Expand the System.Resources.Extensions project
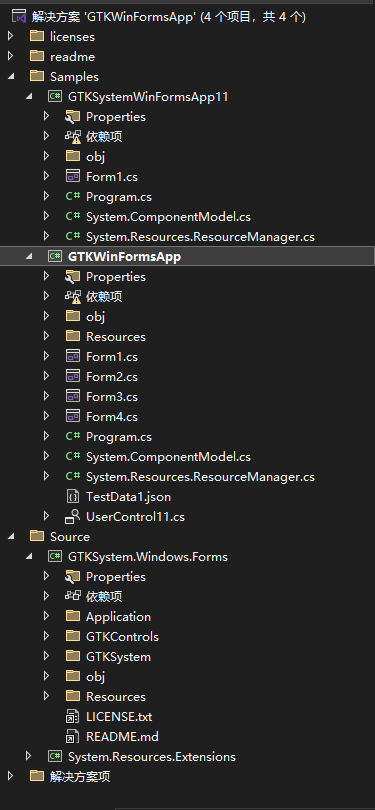 [29, 757]
